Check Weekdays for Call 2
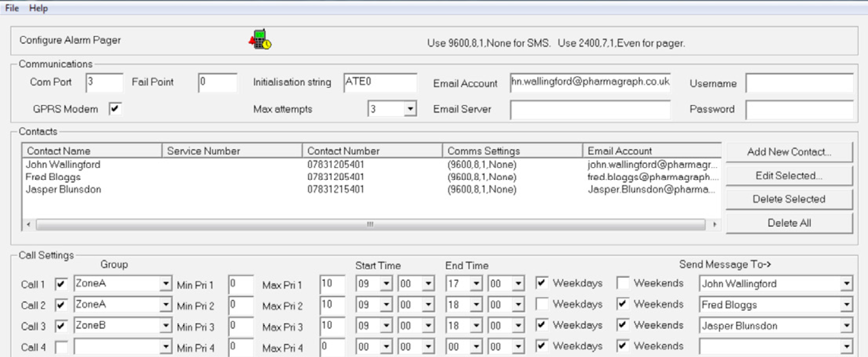868x357 pixels. [542, 303]
